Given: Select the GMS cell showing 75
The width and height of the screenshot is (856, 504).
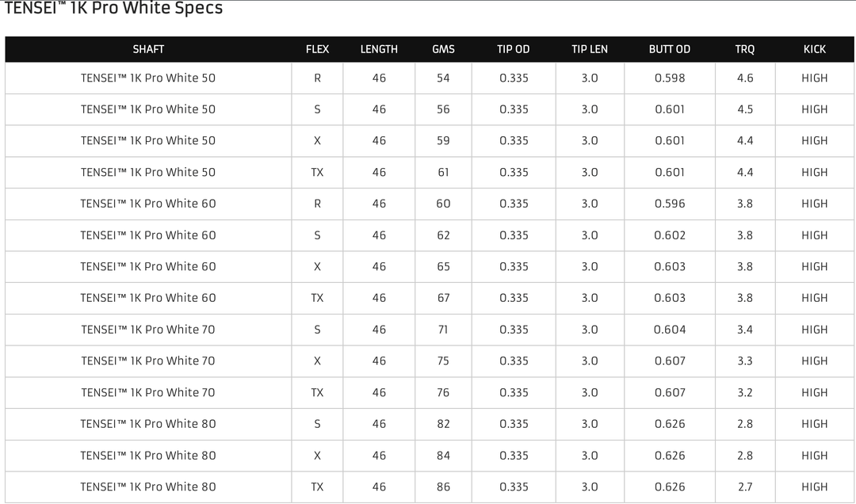Looking at the screenshot, I should point(443,361).
